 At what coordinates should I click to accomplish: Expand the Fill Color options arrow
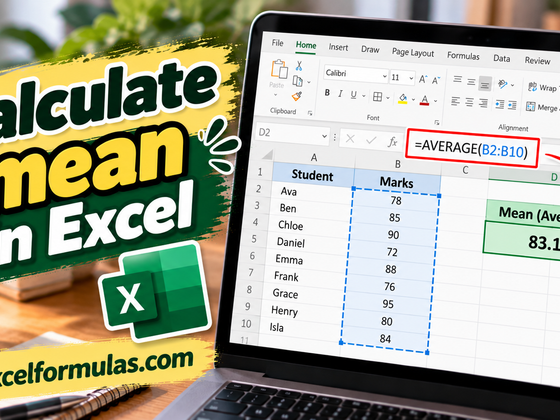[413, 99]
